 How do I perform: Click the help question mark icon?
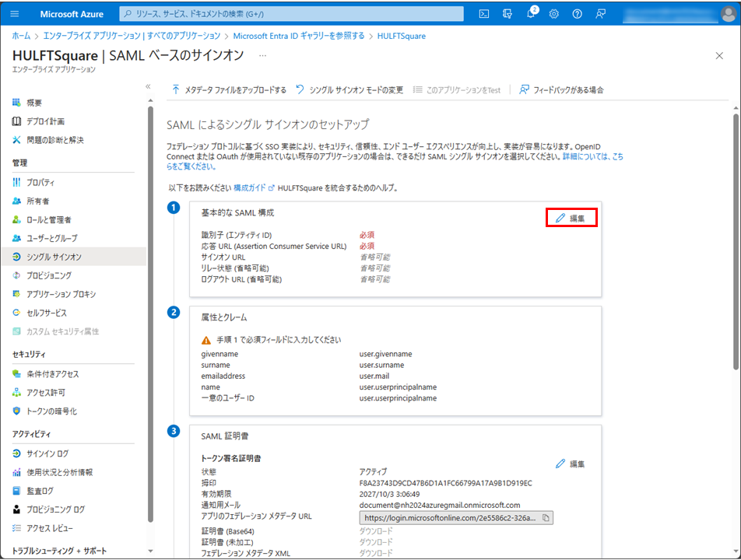coord(577,14)
